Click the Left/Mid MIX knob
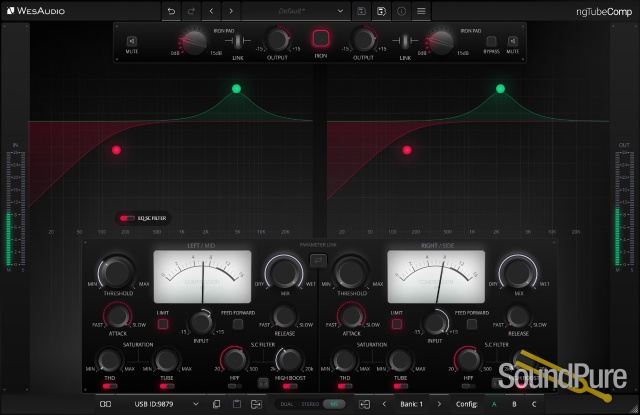This screenshot has height=415, width=640. [284, 272]
